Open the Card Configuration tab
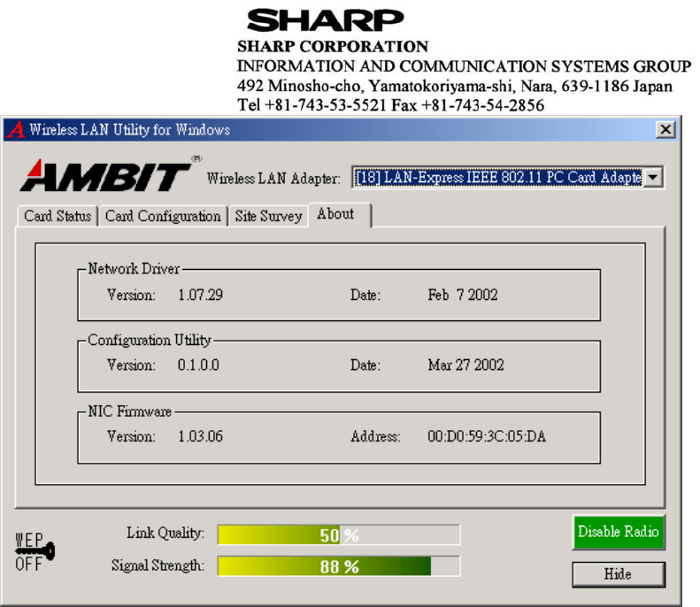700x607 pixels. tap(163, 216)
